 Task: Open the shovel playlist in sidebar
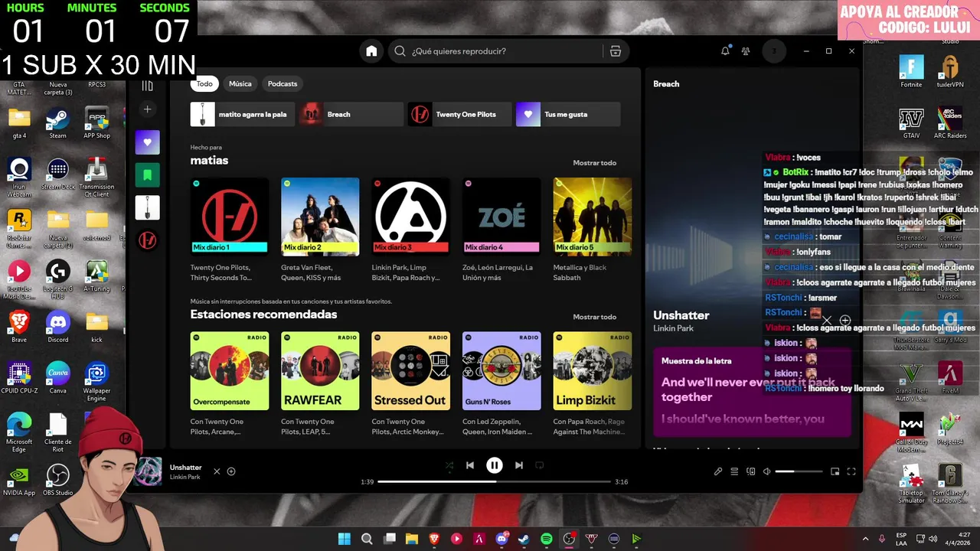coord(148,207)
